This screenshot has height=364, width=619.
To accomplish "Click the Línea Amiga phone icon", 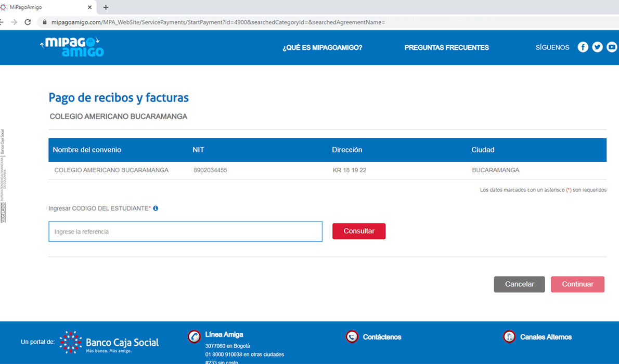I will (194, 336).
